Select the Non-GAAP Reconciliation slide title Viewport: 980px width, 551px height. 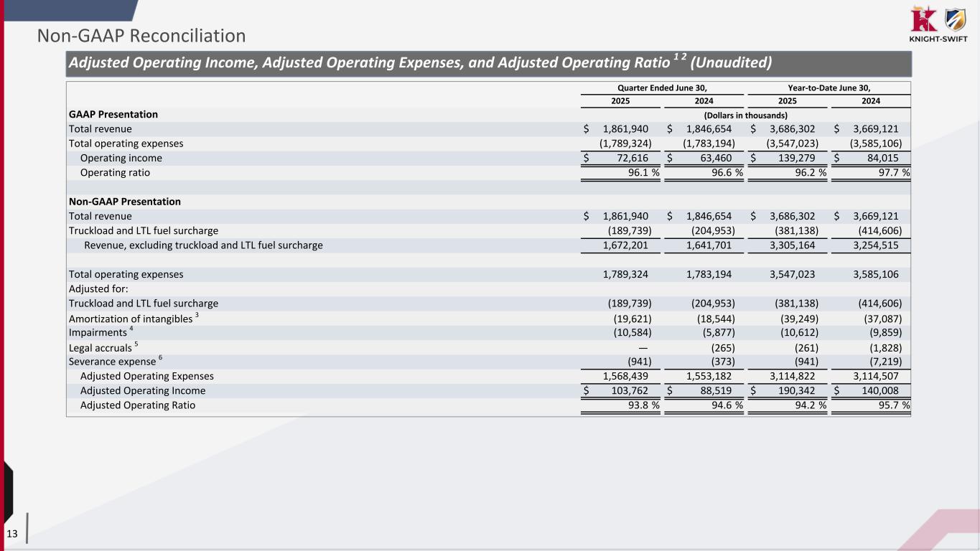click(x=141, y=35)
